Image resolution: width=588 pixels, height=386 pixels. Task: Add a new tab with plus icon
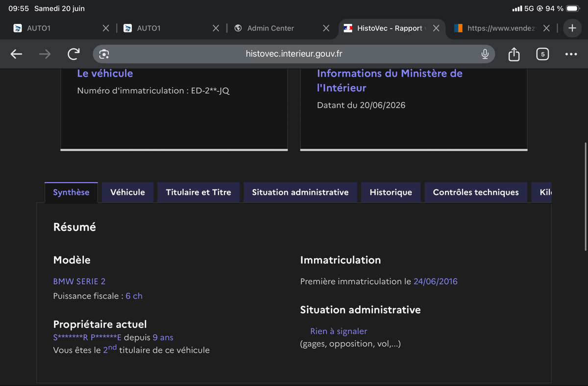coord(572,28)
